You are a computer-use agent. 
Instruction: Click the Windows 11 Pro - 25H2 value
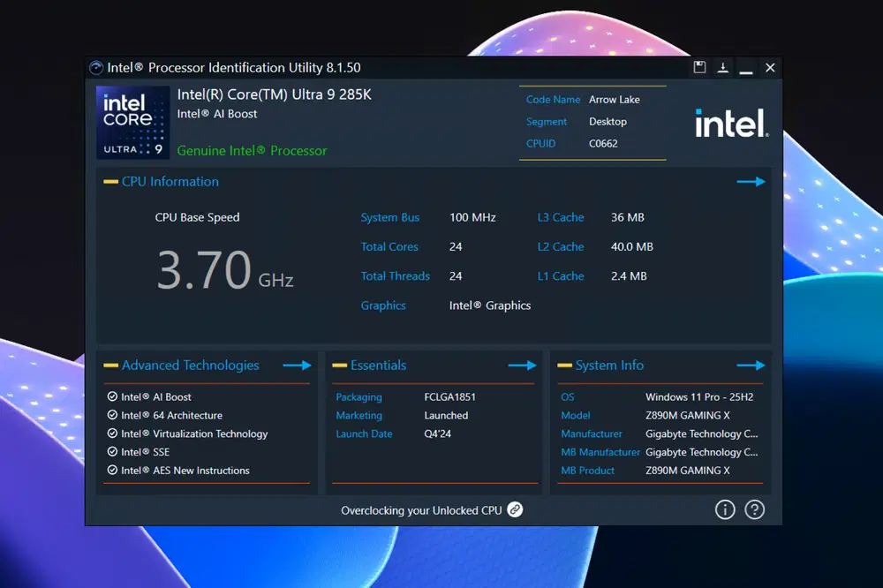click(x=698, y=397)
